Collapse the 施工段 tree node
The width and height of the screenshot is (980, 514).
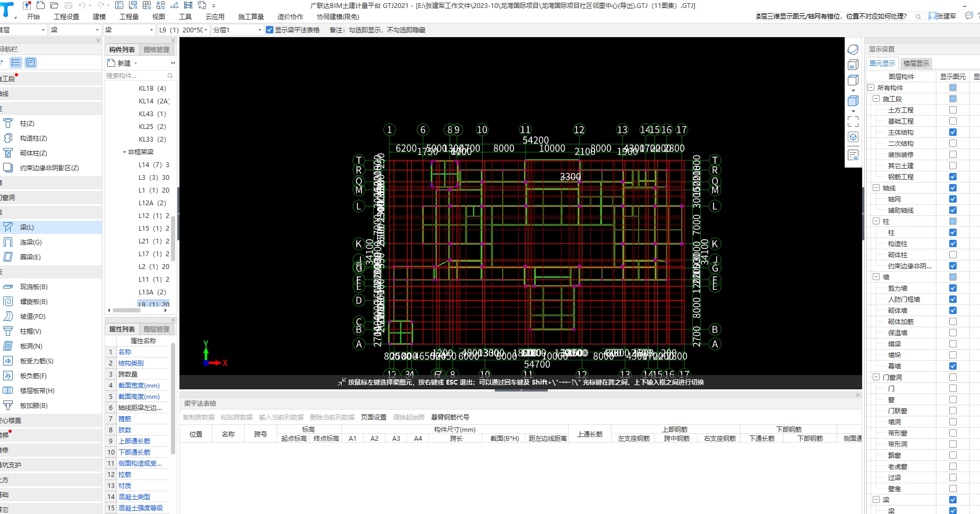[x=876, y=99]
